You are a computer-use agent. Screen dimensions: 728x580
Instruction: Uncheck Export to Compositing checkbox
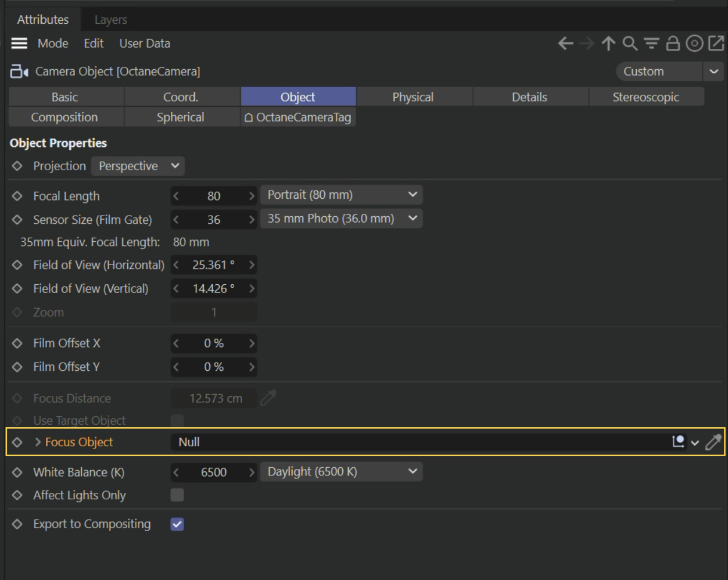coord(177,524)
